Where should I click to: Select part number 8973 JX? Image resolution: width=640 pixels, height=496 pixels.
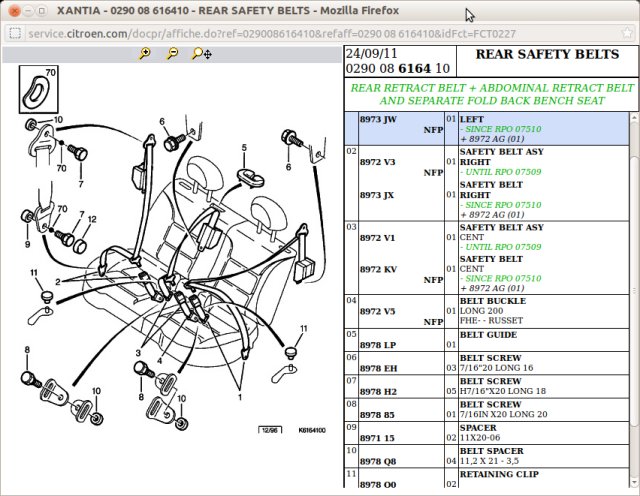pyautogui.click(x=377, y=195)
